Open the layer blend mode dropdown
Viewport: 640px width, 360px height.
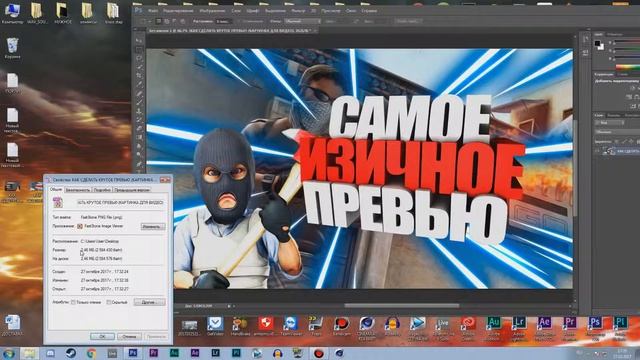click(616, 132)
